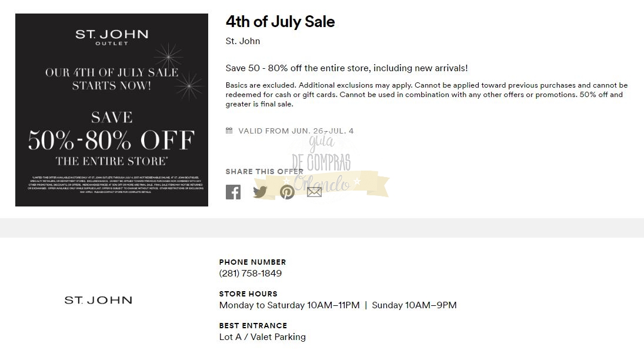Click the calendar icon beside valid dates
This screenshot has height=350, width=644.
[229, 131]
